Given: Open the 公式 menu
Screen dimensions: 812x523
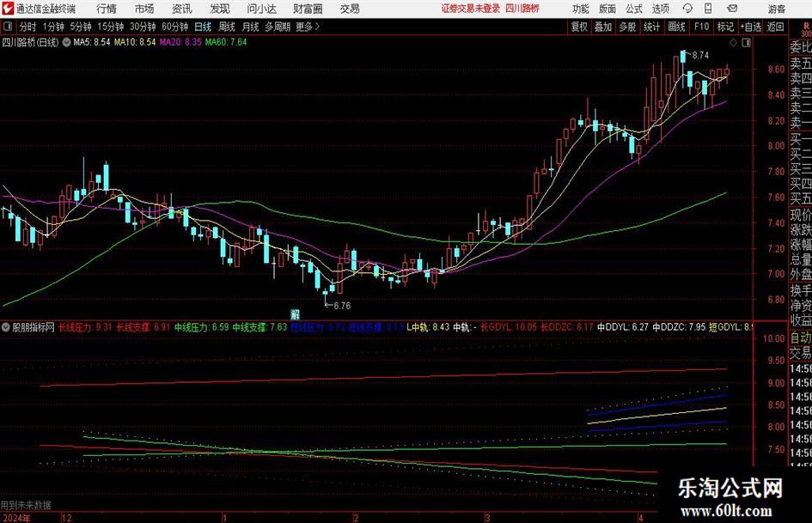Looking at the screenshot, I should point(633,9).
